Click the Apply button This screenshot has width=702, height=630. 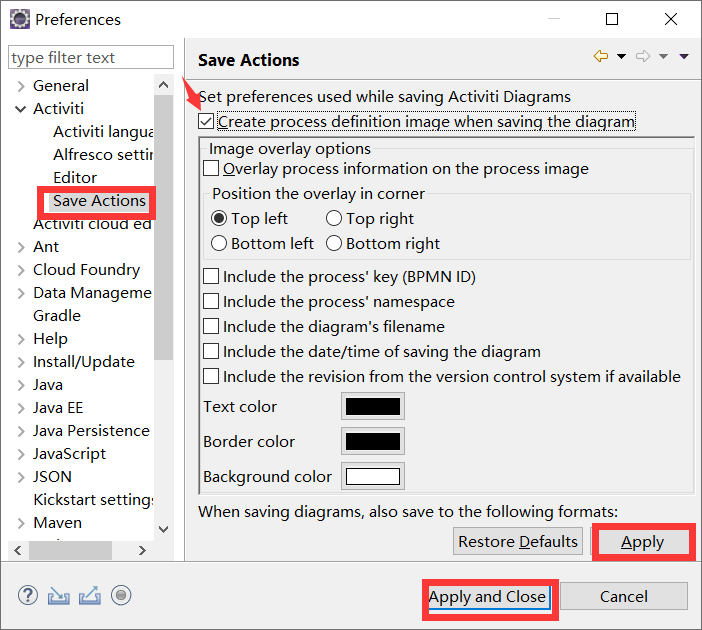642,542
